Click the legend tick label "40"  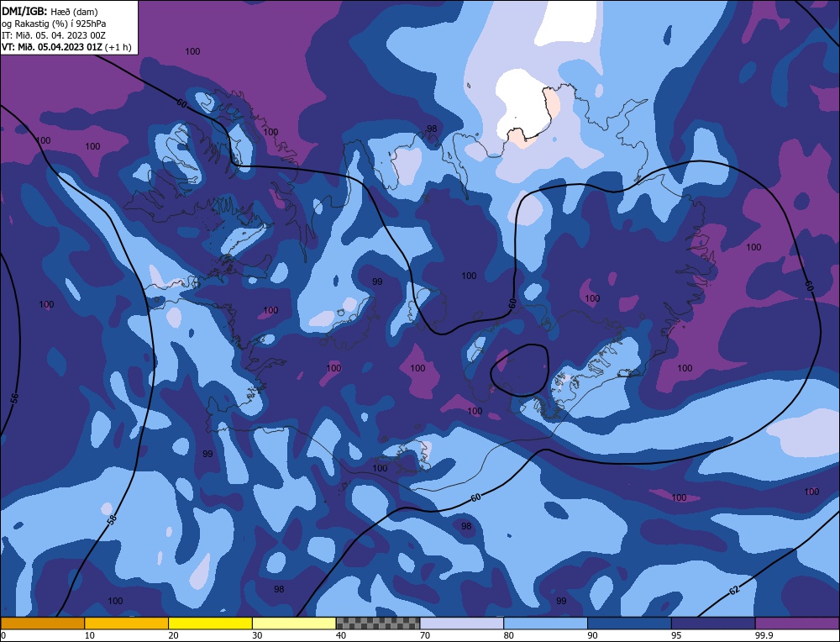point(341,635)
